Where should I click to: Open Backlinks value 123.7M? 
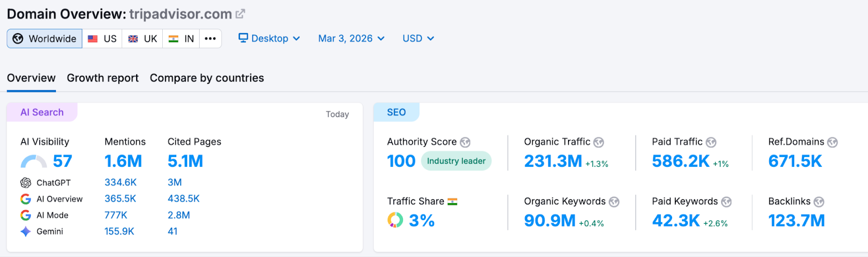(796, 221)
